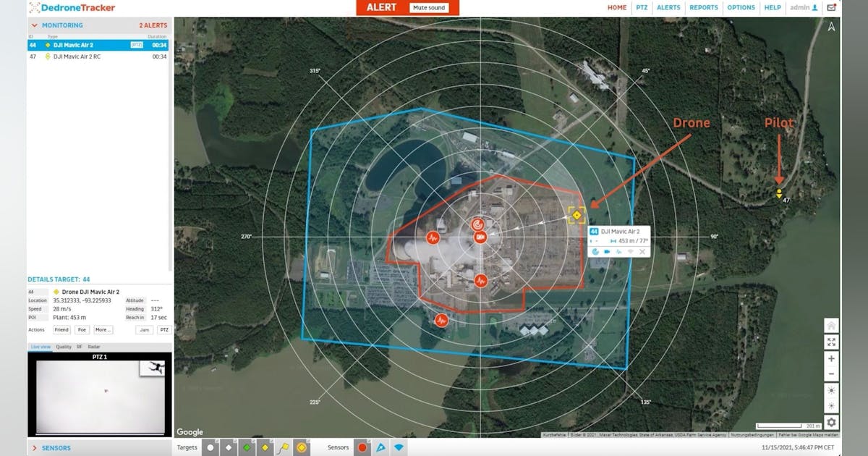Open the ALERTS menu
The image size is (868, 456).
[x=668, y=8]
